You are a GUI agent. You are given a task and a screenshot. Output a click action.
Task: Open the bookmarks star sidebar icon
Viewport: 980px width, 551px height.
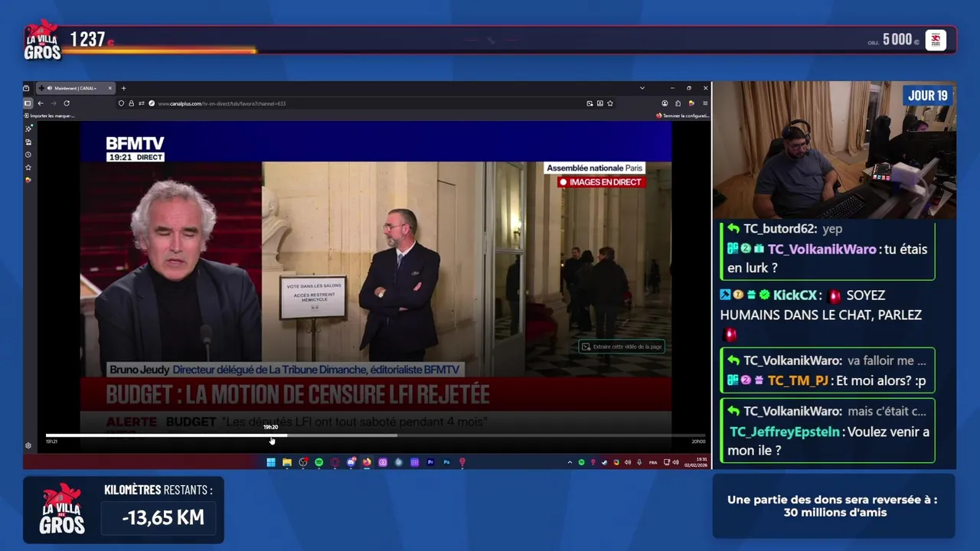pyautogui.click(x=28, y=167)
